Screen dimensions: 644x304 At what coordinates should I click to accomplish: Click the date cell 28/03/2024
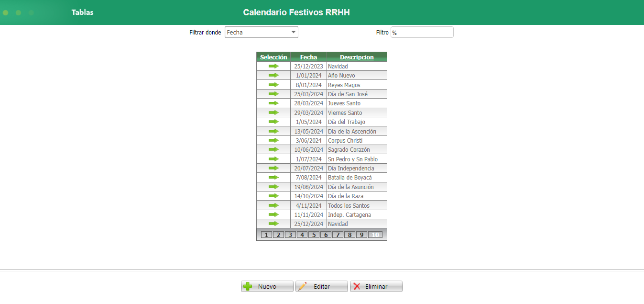point(308,103)
